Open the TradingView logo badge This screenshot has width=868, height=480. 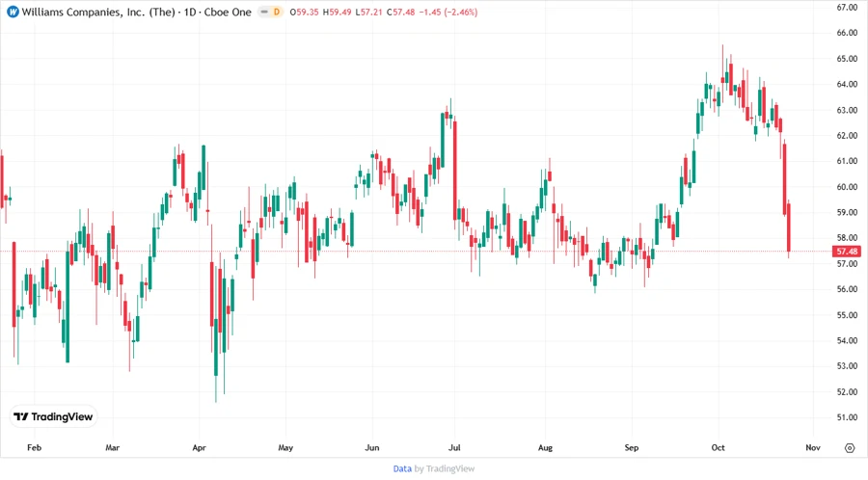[x=54, y=416]
